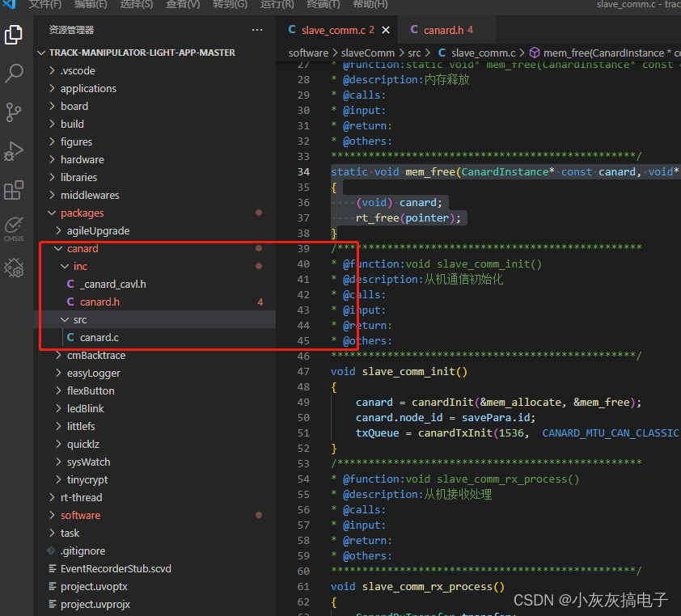The image size is (681, 616).
Task: Click the VS Code logo icon
Action: [x=9, y=5]
